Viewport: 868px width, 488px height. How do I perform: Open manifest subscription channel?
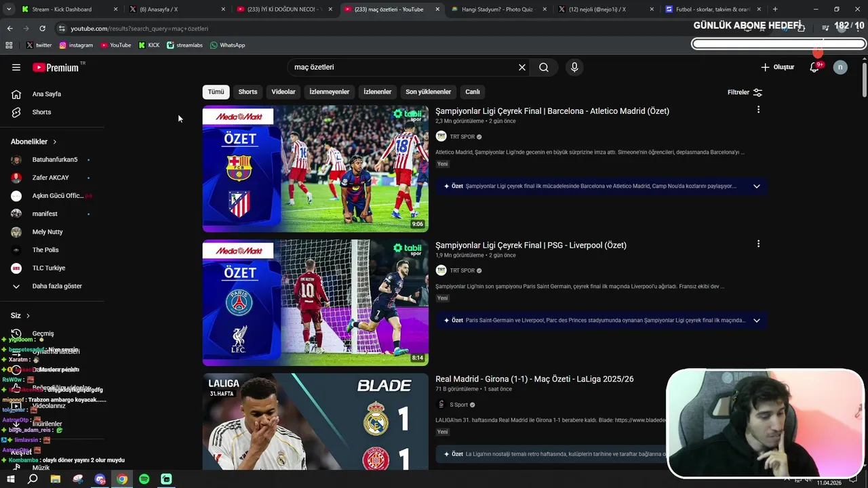[45, 213]
